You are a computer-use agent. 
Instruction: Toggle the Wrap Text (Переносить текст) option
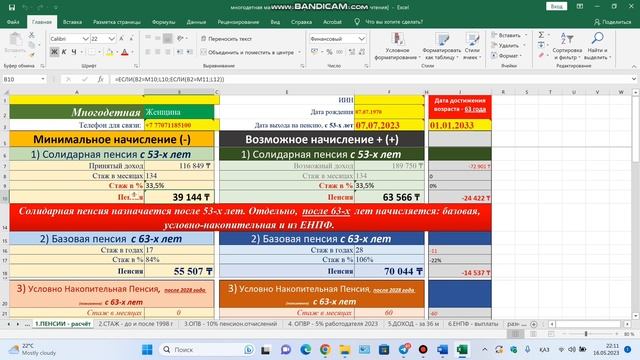coord(227,39)
